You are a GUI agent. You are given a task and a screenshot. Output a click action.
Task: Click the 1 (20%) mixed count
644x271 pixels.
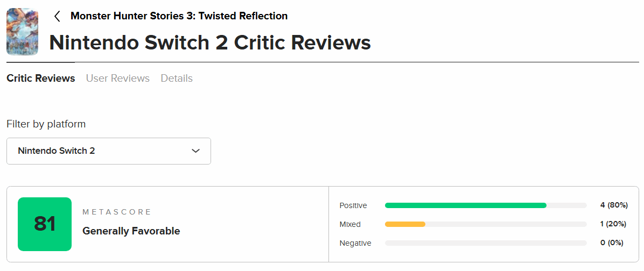[613, 224]
